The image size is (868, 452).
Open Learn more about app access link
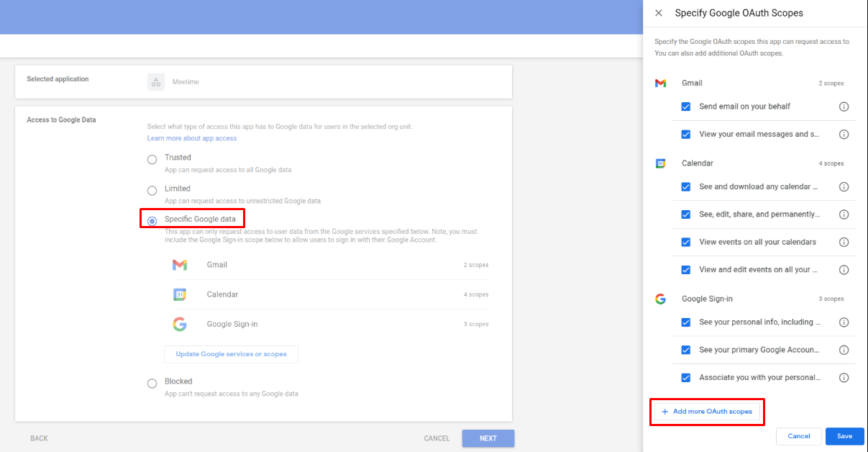[192, 138]
